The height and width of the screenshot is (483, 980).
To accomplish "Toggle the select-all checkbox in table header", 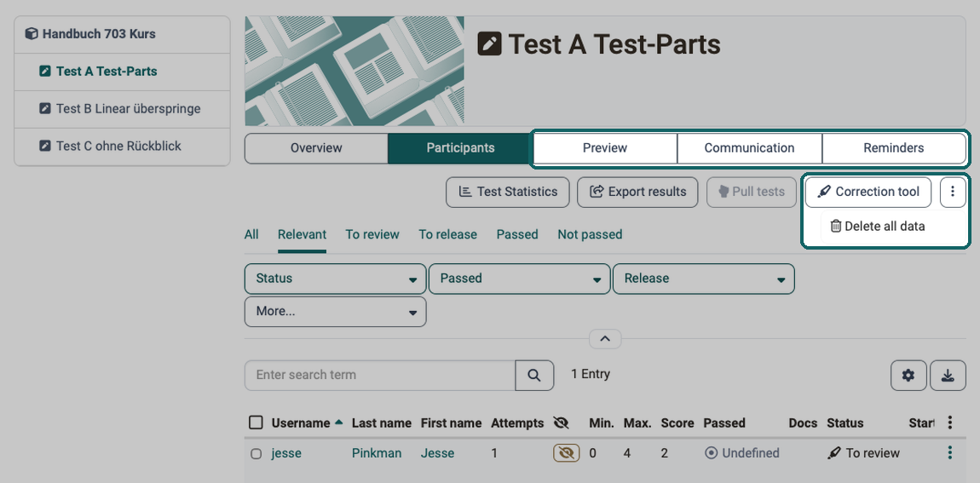I will pyautogui.click(x=256, y=423).
